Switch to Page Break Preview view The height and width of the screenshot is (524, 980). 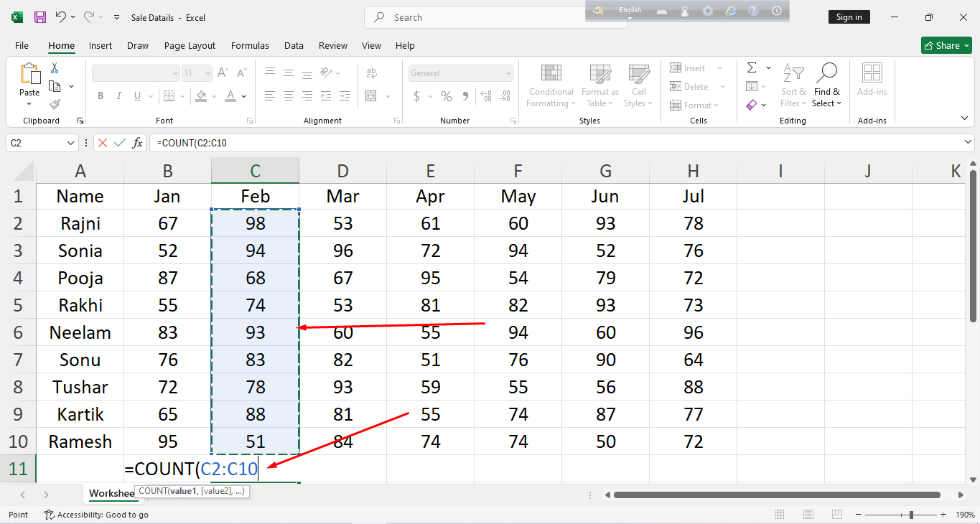pos(836,515)
